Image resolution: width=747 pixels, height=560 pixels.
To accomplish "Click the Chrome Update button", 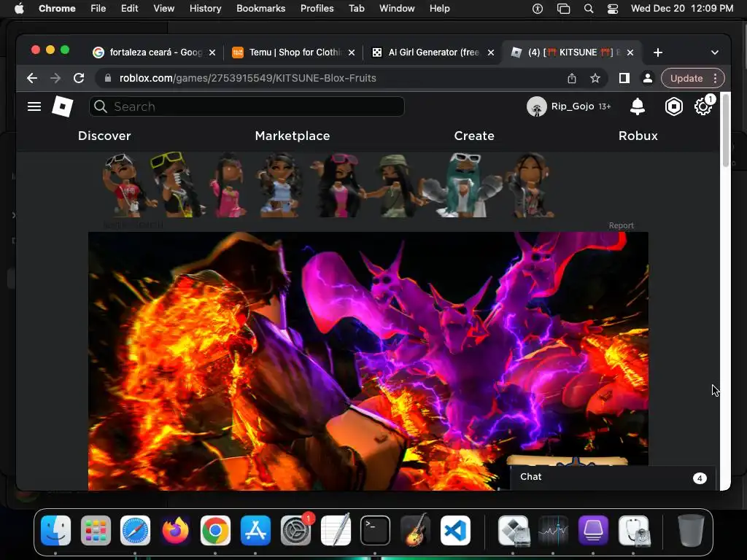I will (x=686, y=78).
